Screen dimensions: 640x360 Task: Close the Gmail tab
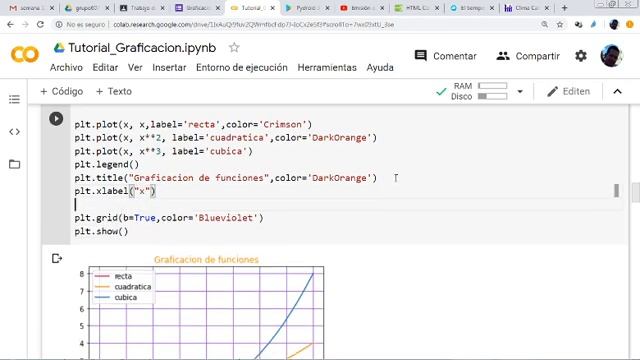click(52, 8)
